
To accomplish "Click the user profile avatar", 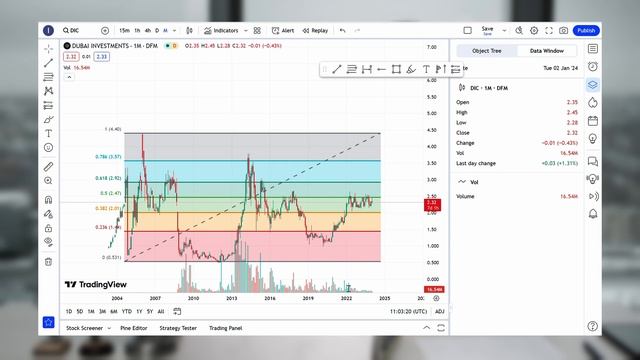I will point(49,31).
